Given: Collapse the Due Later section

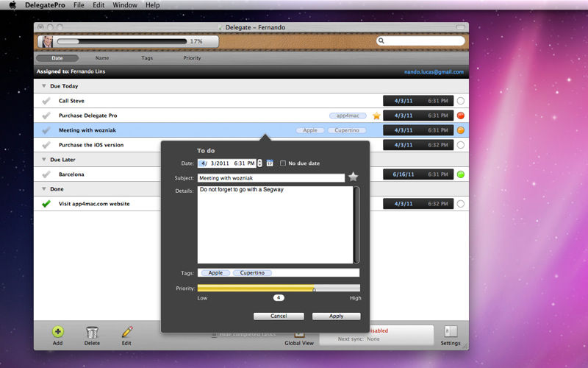Looking at the screenshot, I should pos(44,160).
